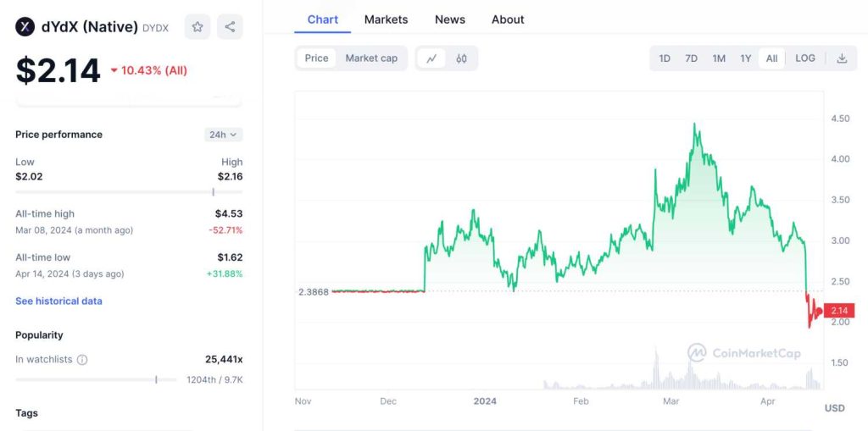Click the $2.14 headline price
The width and height of the screenshot is (868, 431).
point(58,71)
